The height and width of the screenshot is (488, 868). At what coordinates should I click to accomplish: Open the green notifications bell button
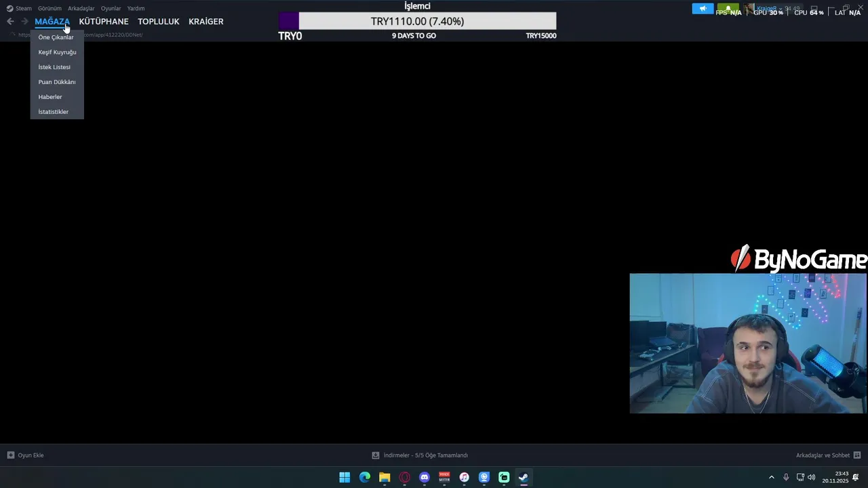(728, 9)
